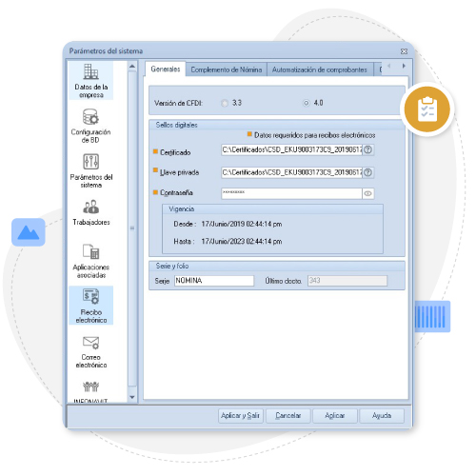Switch to Generales tab

(166, 69)
